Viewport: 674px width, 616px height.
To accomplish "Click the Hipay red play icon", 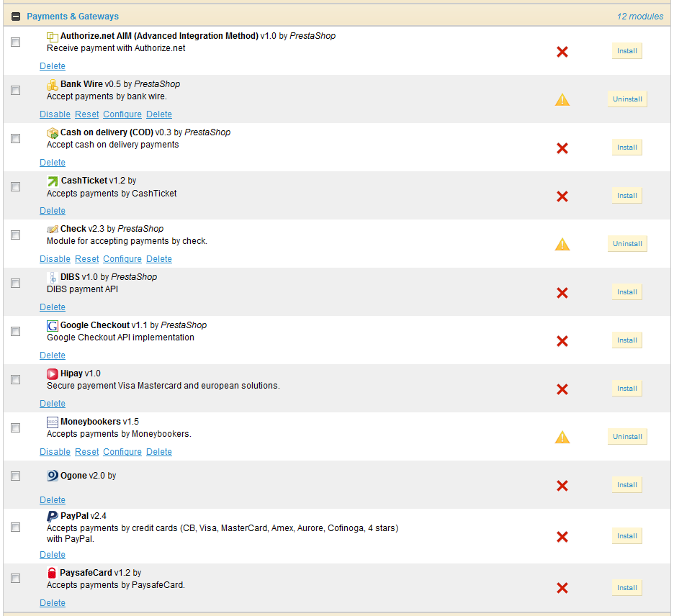I will (52, 374).
